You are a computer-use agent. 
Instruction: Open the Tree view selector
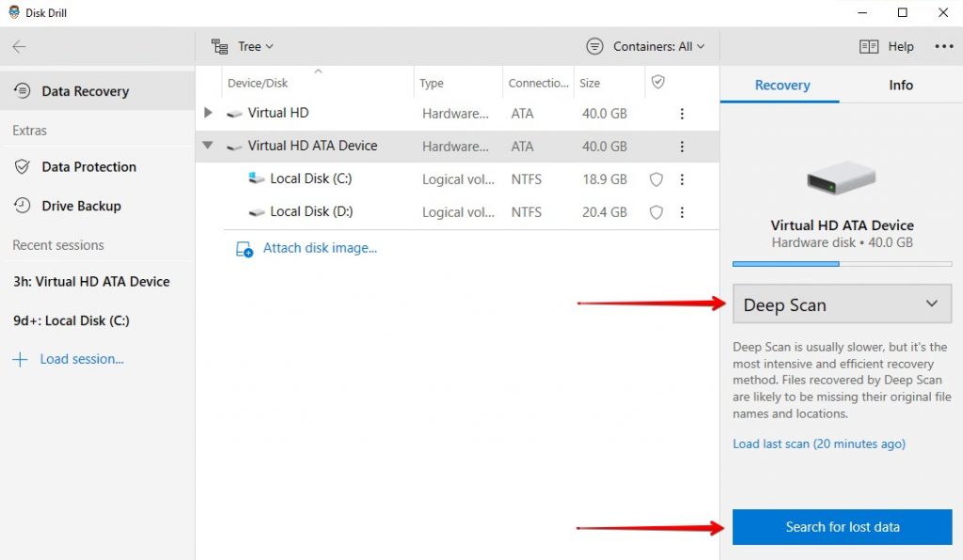[243, 45]
